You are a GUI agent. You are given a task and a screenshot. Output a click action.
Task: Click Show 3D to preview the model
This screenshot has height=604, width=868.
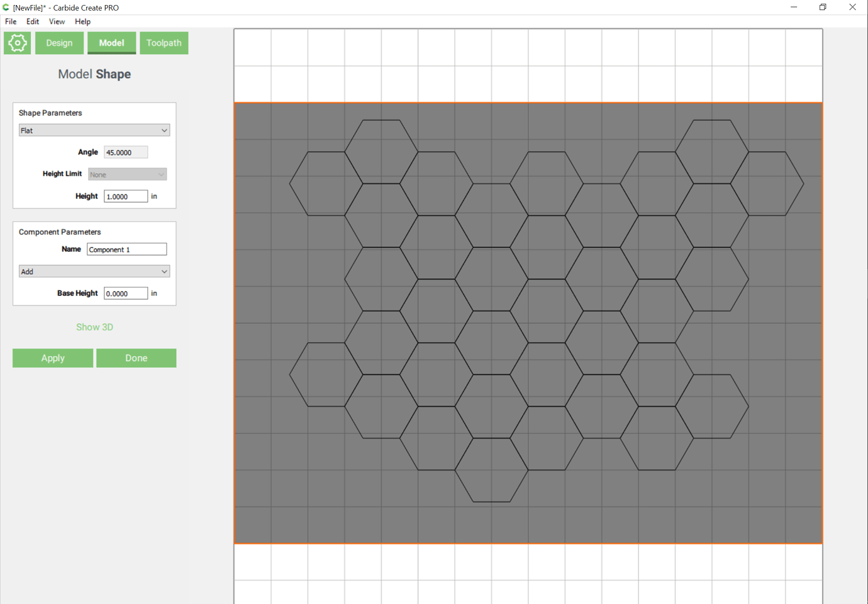pyautogui.click(x=94, y=327)
